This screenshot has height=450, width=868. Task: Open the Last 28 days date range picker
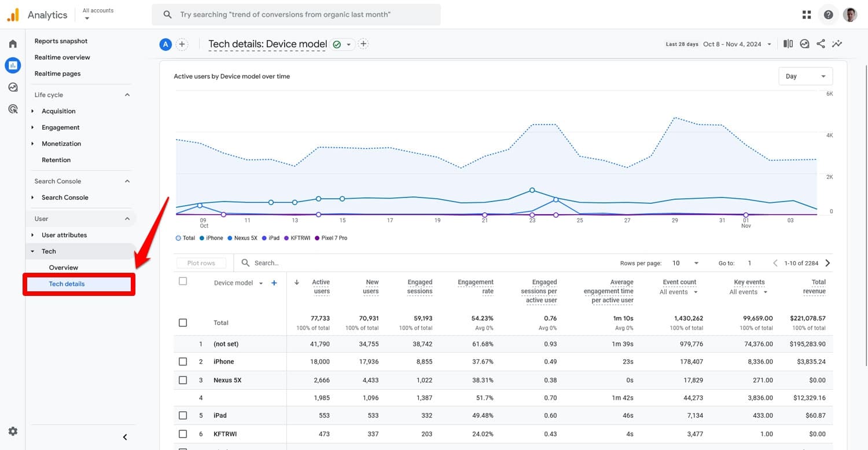(x=718, y=43)
